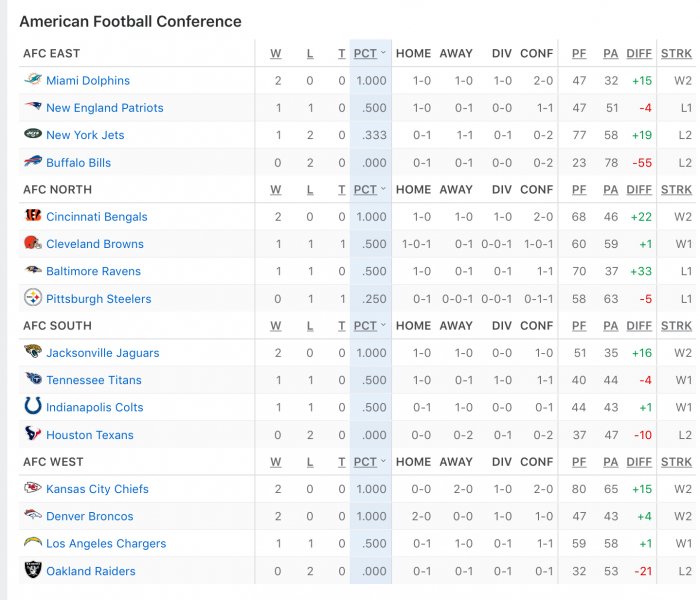Click the Jacksonville Jaguars logo icon
This screenshot has width=700, height=600.
33,351
